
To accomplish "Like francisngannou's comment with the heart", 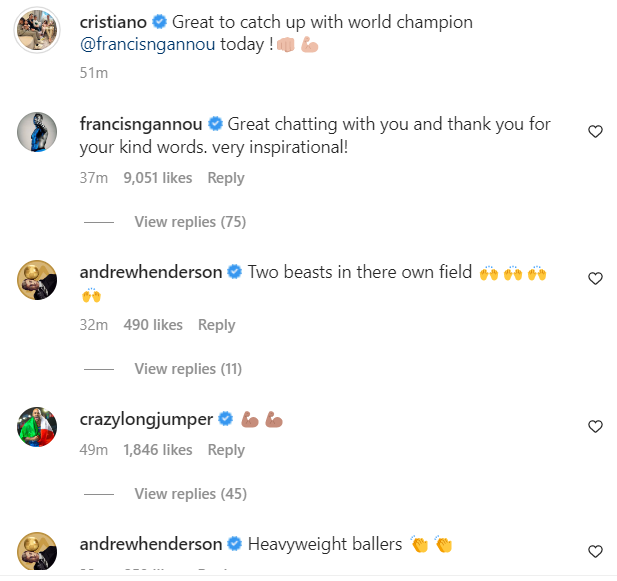I will (595, 132).
